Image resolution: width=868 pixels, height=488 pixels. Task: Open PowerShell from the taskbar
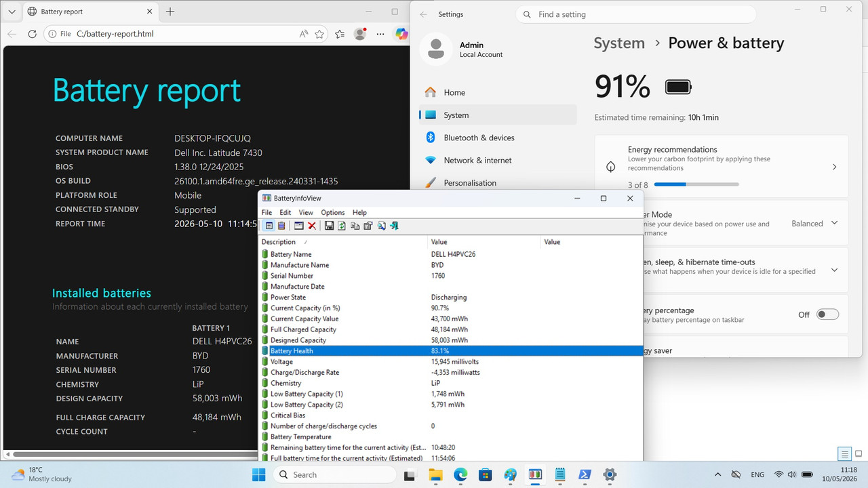pos(585,474)
